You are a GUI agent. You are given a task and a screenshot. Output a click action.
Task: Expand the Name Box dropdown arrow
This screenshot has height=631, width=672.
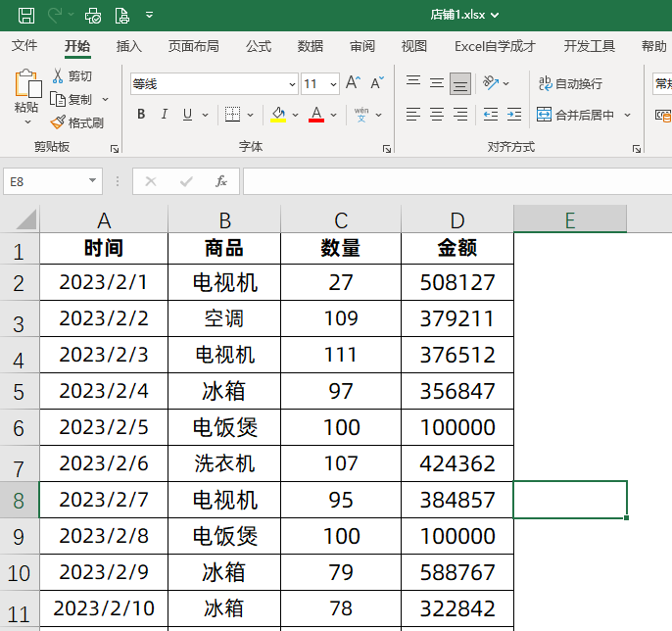[93, 181]
